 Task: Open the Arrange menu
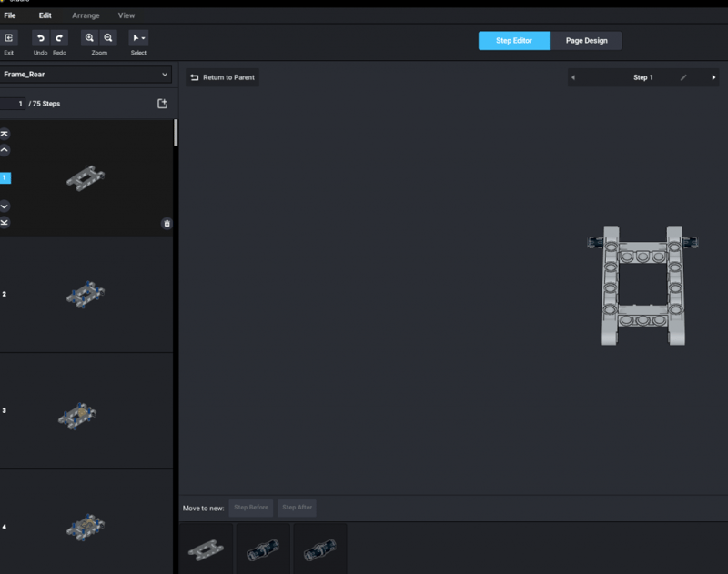click(x=86, y=15)
